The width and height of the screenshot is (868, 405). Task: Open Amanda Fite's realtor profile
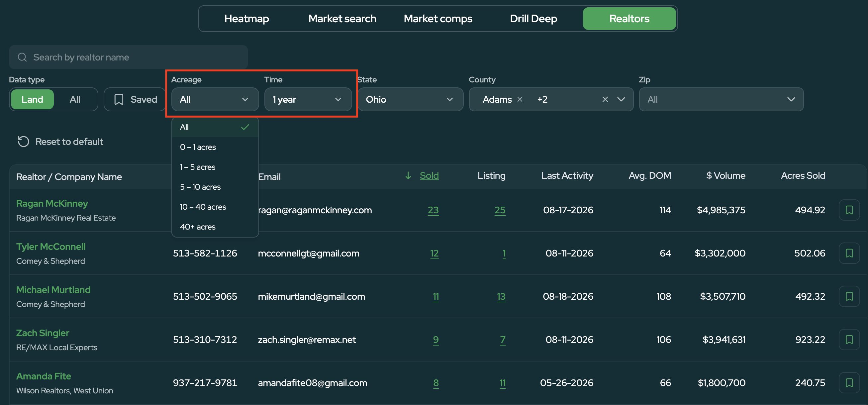44,376
